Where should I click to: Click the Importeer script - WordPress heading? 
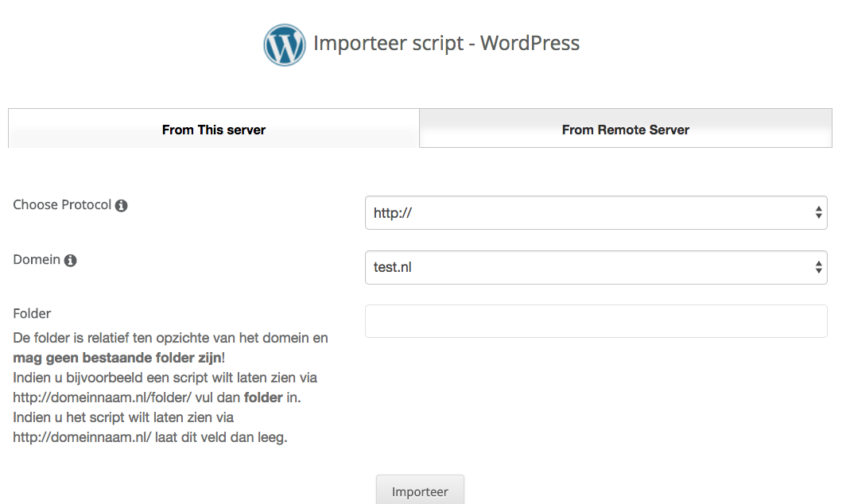(446, 43)
